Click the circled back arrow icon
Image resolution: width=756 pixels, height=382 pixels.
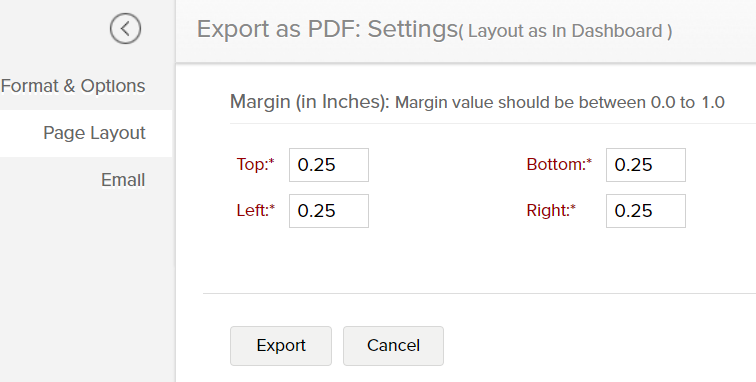[125, 29]
